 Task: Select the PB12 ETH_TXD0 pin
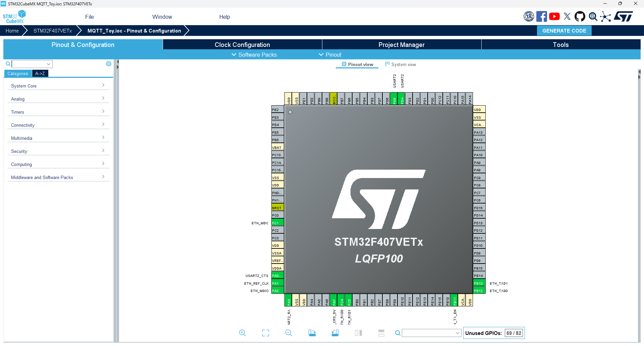click(479, 291)
